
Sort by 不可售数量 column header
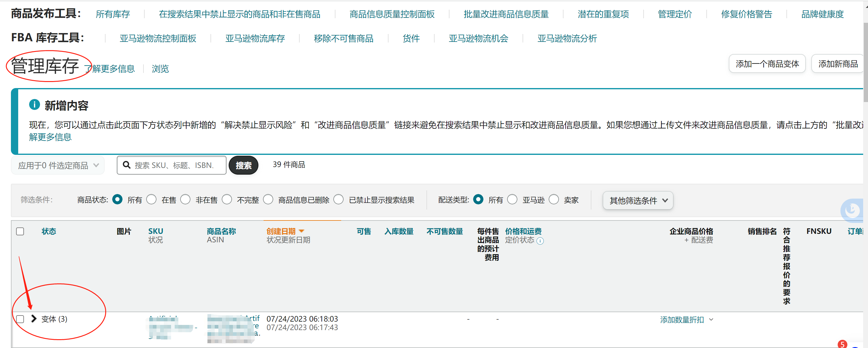[445, 231]
